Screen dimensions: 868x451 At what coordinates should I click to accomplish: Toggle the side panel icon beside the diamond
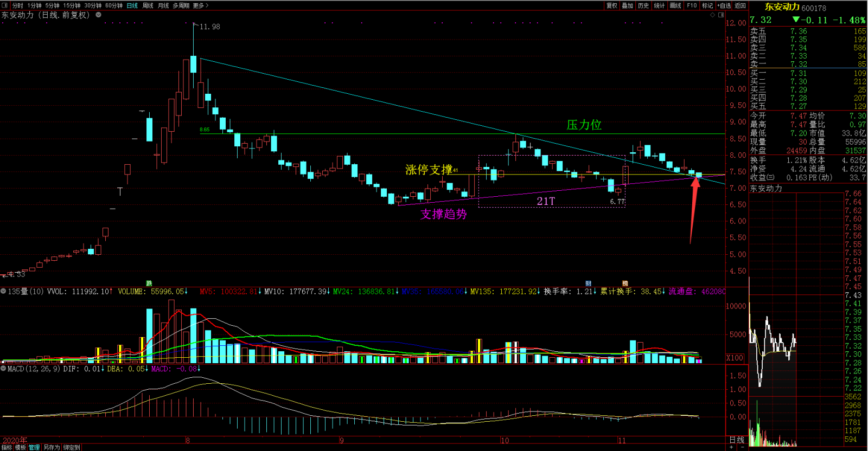[721, 15]
